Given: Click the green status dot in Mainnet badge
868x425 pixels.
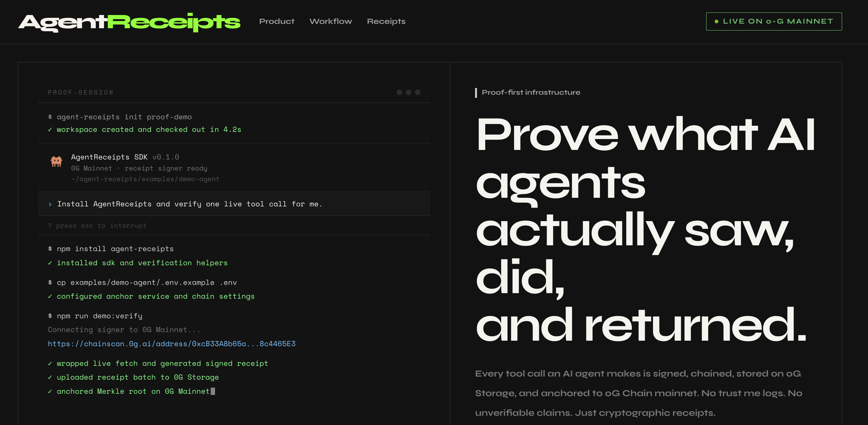Looking at the screenshot, I should 716,21.
